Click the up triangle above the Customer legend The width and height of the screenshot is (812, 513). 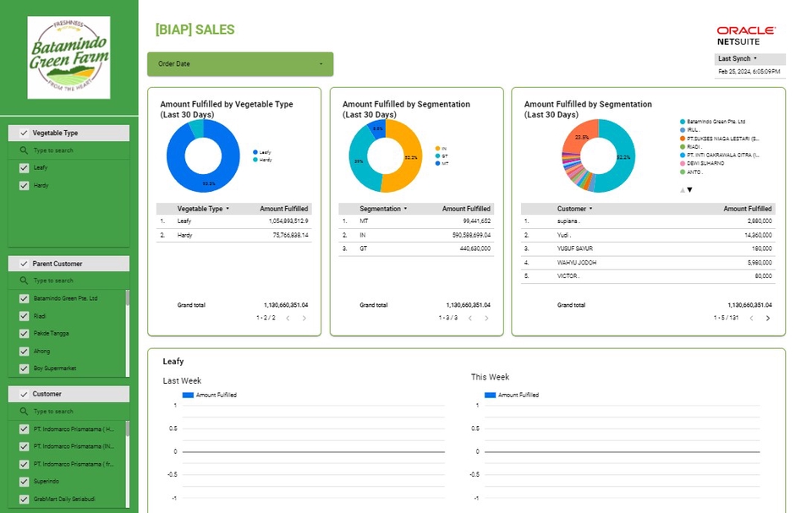pyautogui.click(x=683, y=189)
